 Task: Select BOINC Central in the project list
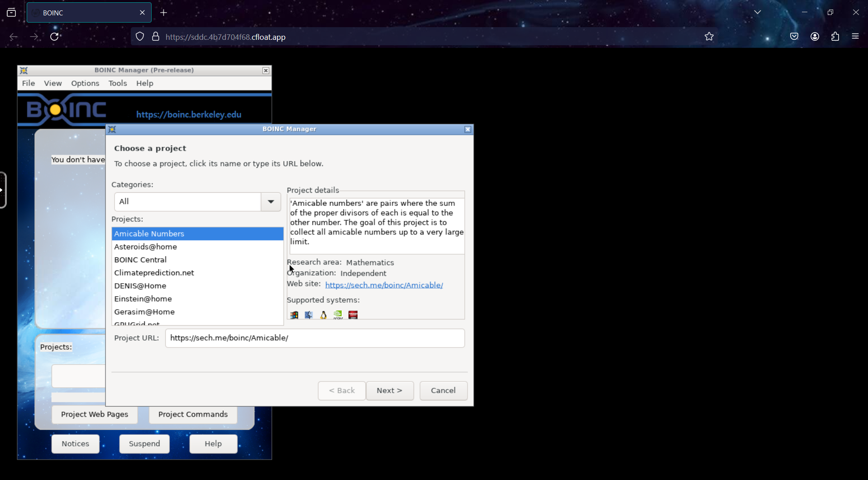coord(198,260)
